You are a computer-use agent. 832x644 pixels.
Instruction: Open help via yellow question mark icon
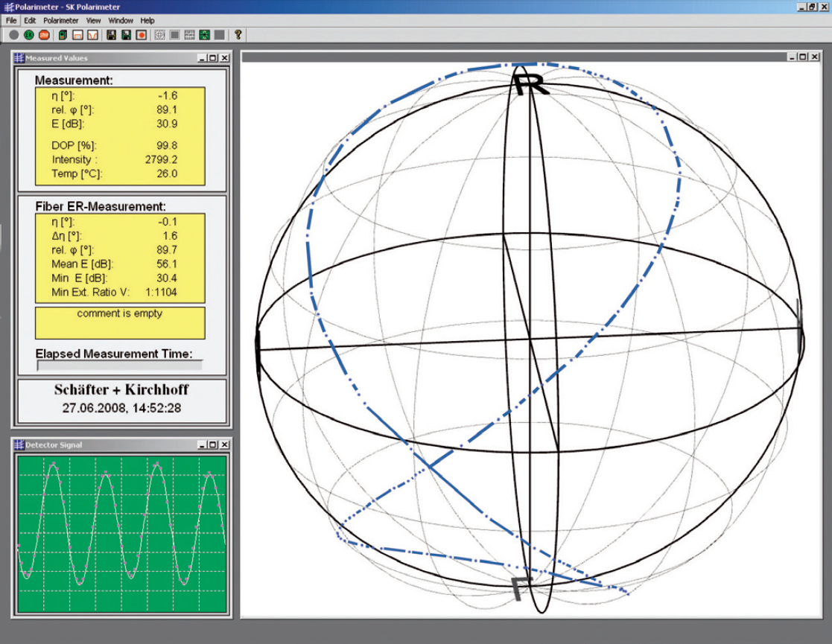click(238, 35)
